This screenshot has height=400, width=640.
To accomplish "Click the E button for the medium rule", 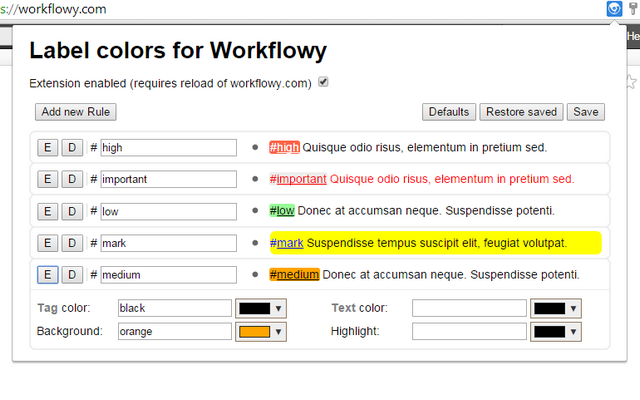I will click(x=47, y=275).
